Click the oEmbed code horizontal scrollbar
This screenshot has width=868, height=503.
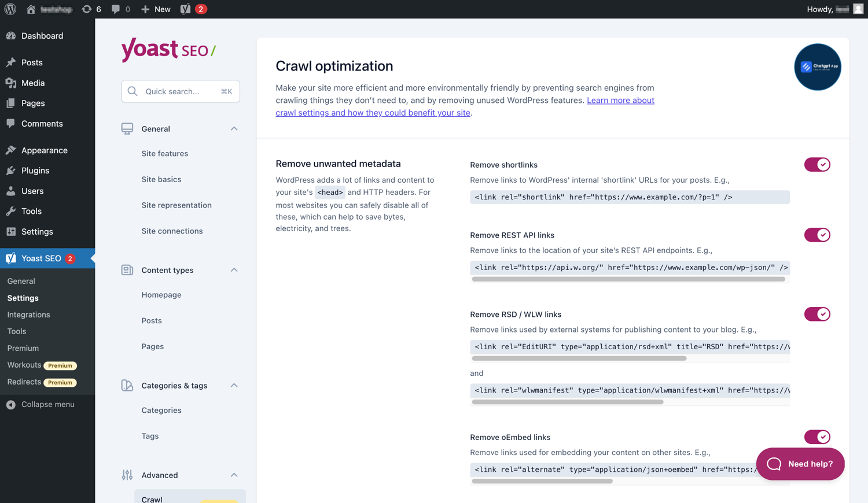542,481
